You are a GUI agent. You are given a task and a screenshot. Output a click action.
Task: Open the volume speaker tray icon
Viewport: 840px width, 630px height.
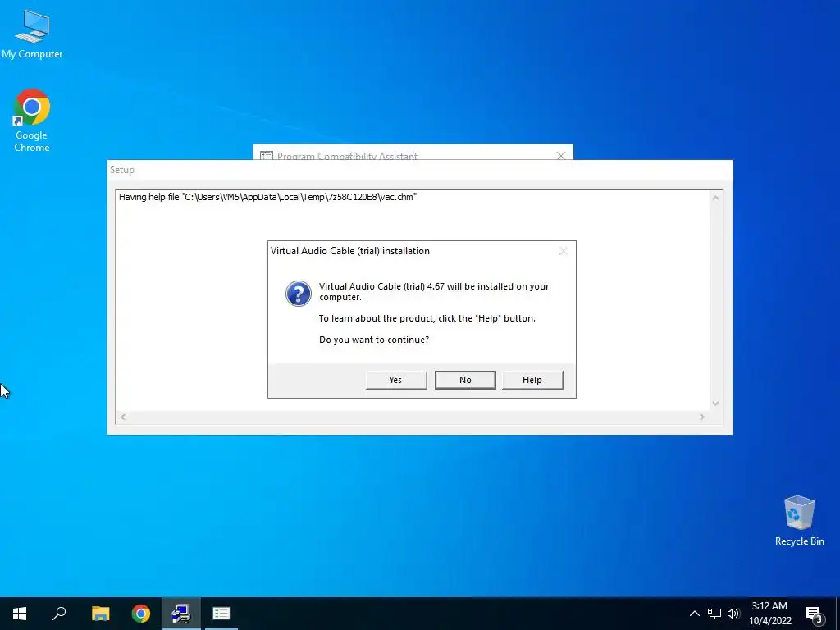pyautogui.click(x=733, y=614)
